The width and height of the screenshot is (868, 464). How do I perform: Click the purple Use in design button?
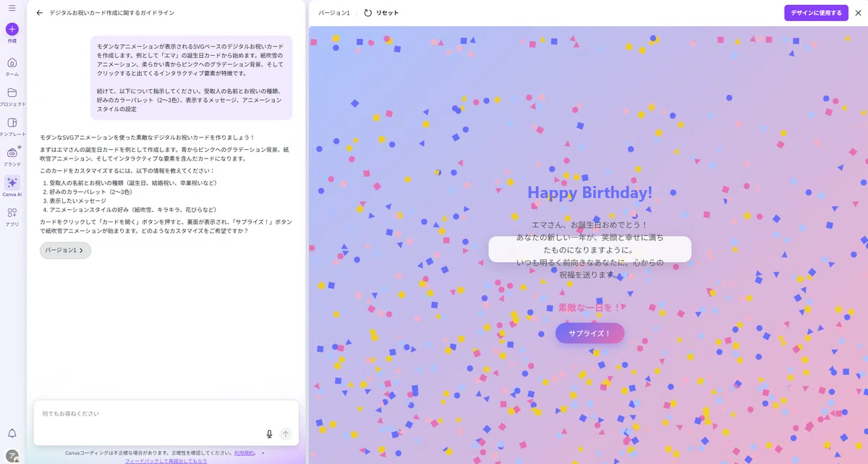click(x=816, y=12)
